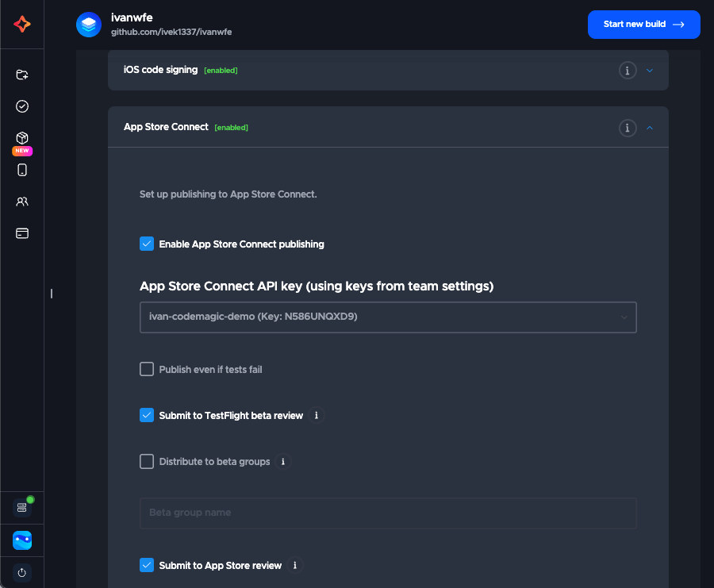
Task: Open the package cube icon marked NEW
Action: (x=22, y=138)
